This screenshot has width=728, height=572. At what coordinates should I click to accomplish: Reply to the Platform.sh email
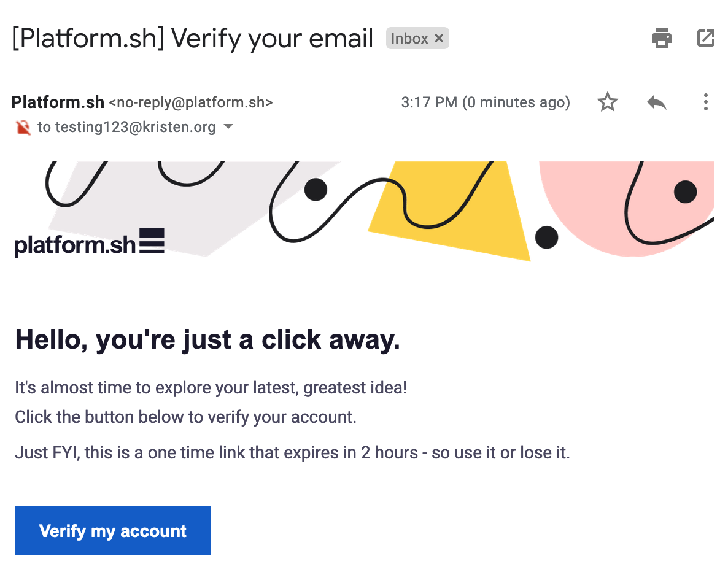657,102
